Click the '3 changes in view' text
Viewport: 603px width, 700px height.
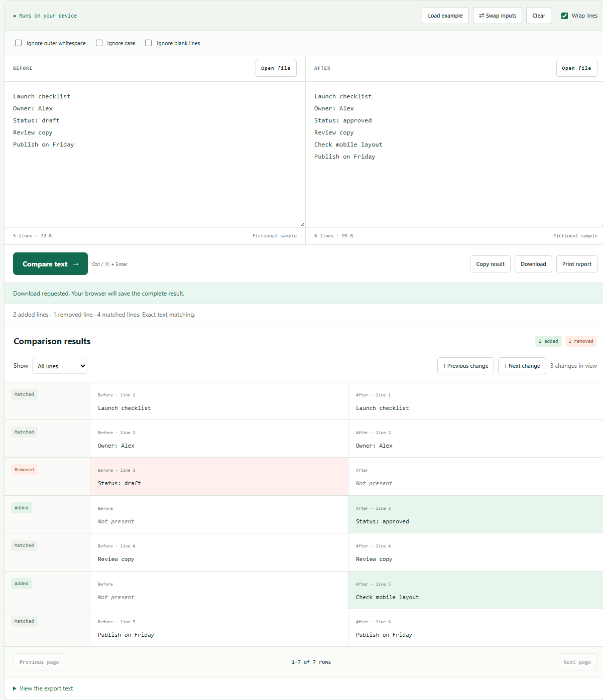573,366
